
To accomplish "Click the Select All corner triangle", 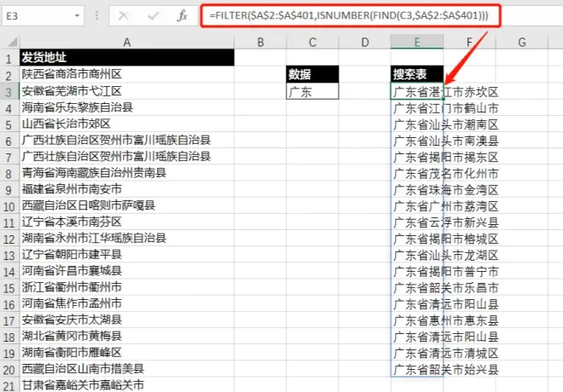I will click(x=13, y=43).
